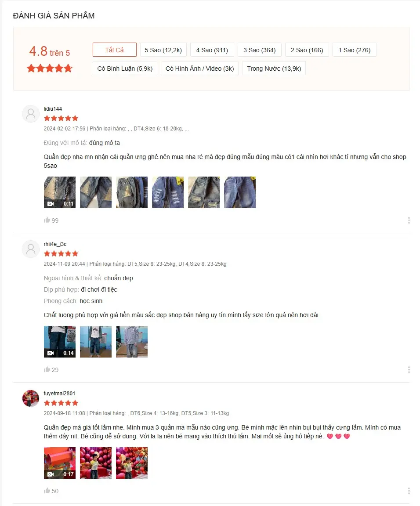Open three-dot menu on lidiu144's review
420x506 pixels.
click(409, 220)
